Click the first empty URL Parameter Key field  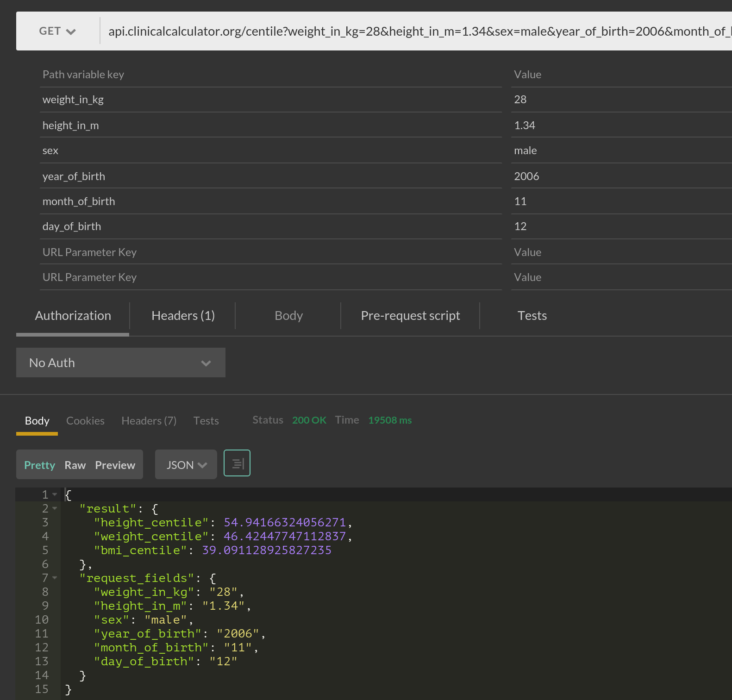(x=271, y=252)
